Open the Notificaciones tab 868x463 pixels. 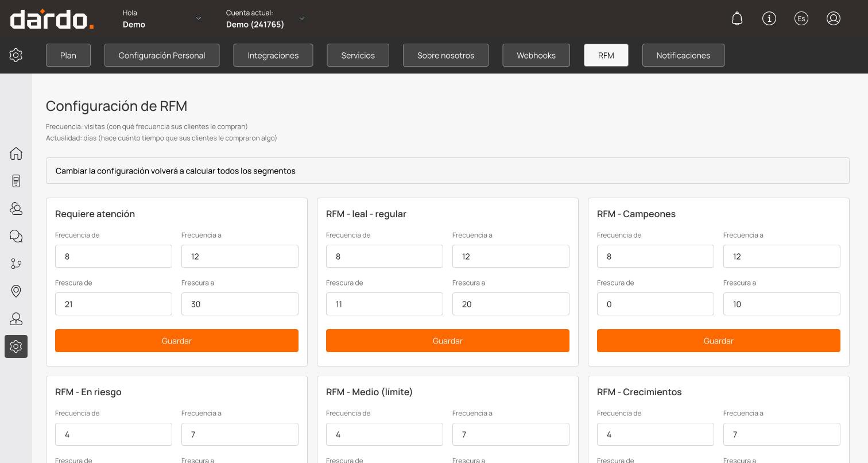click(x=684, y=55)
